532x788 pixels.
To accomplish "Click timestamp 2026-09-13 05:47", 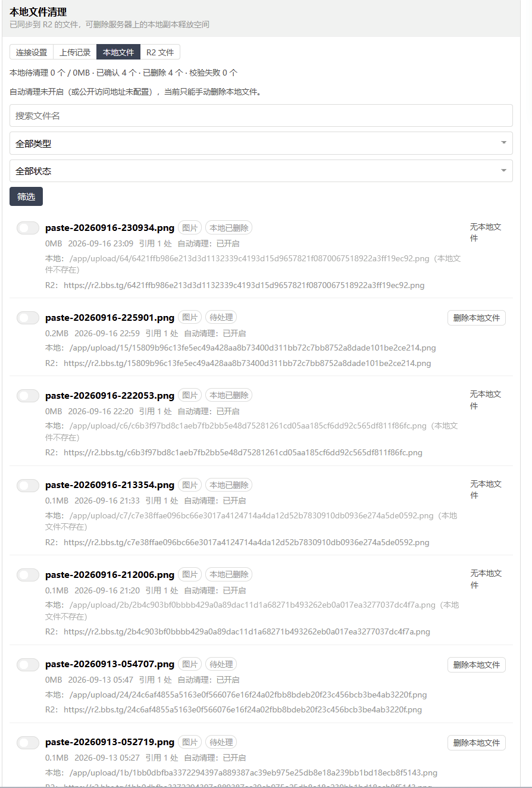I will pyautogui.click(x=101, y=680).
